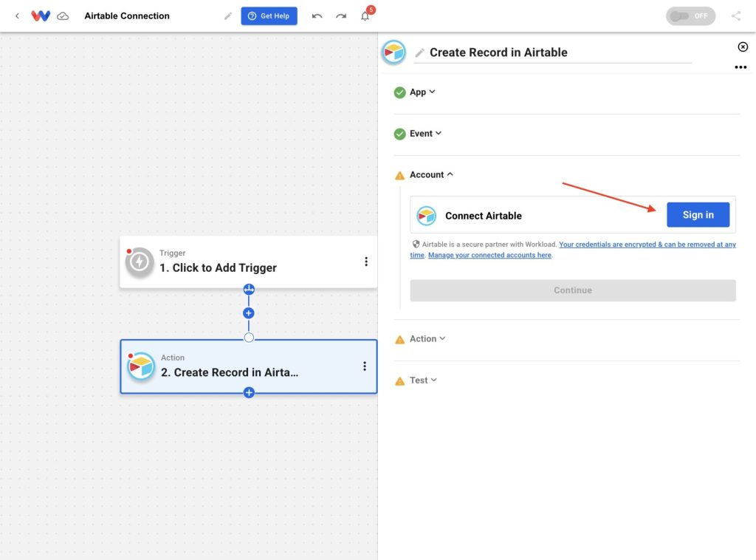Open the notifications bell
The height and width of the screenshot is (560, 756).
365,16
